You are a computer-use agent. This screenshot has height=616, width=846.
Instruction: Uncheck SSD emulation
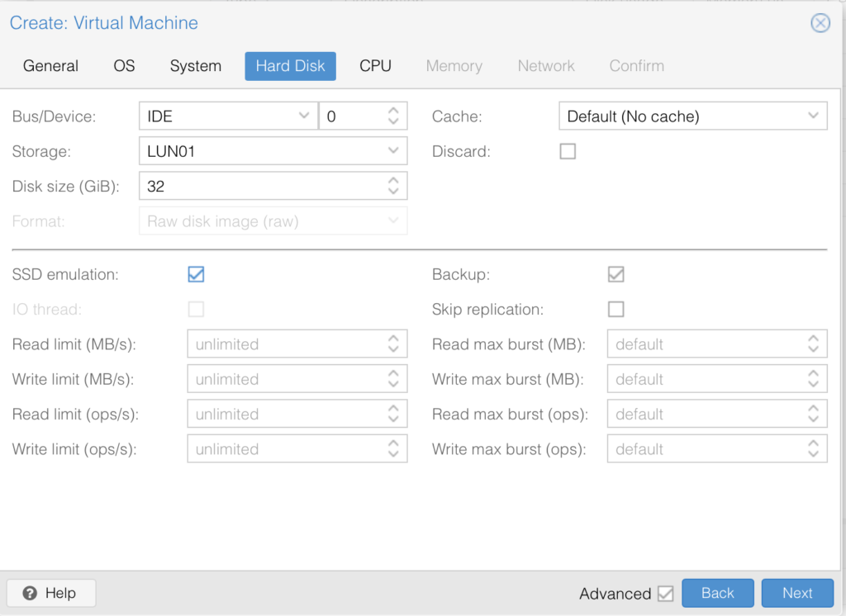click(x=196, y=272)
